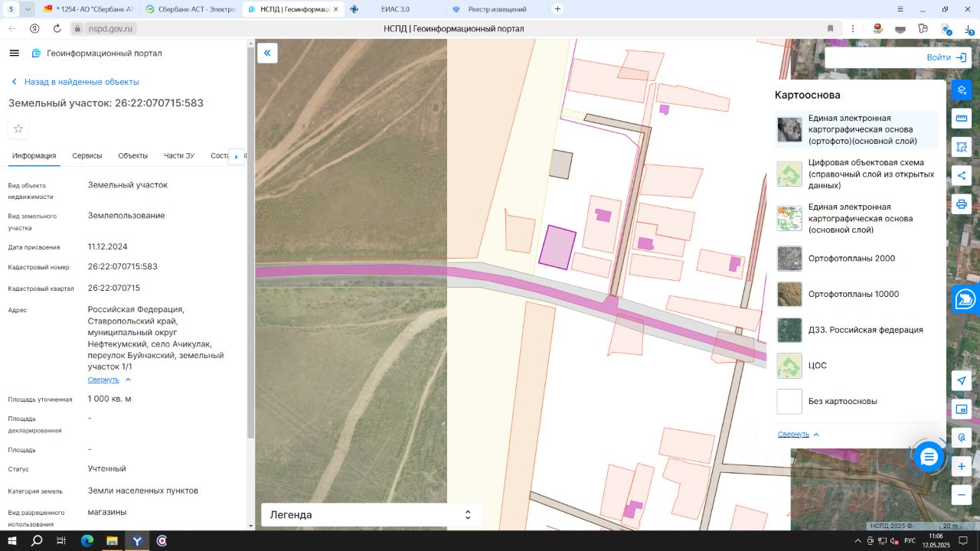This screenshot has height=551, width=980.
Task: Expand the tab group dropdown arrow
Action: click(28, 9)
